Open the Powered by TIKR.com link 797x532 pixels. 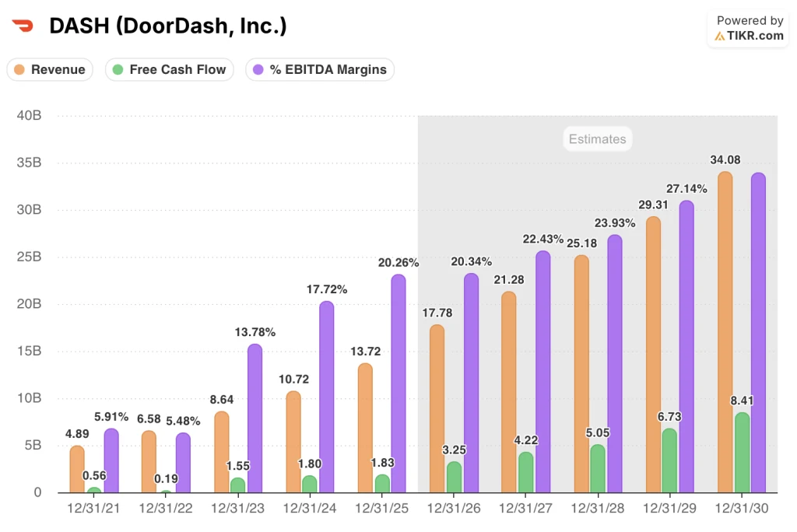(748, 29)
